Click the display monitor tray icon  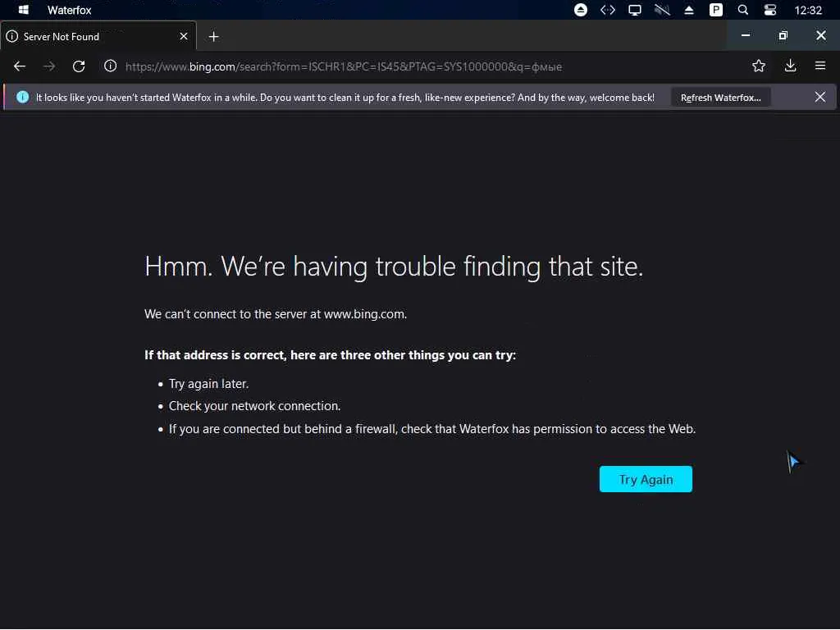[x=635, y=10]
